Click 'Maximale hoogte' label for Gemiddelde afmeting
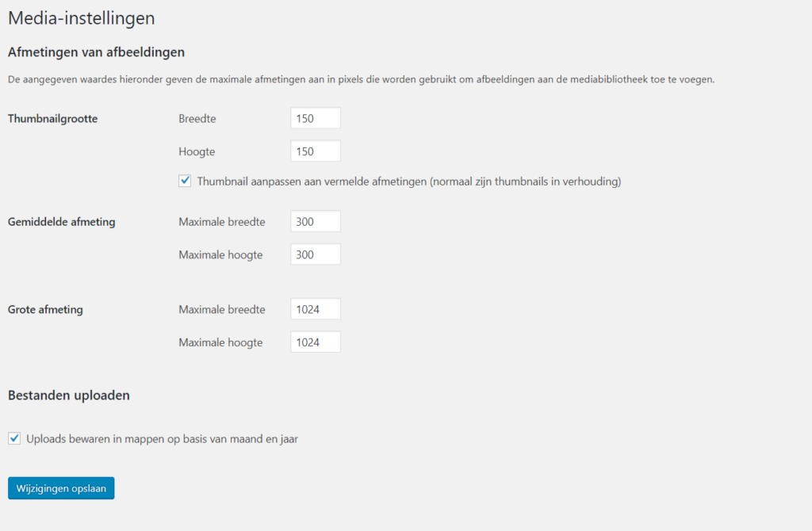 point(220,254)
